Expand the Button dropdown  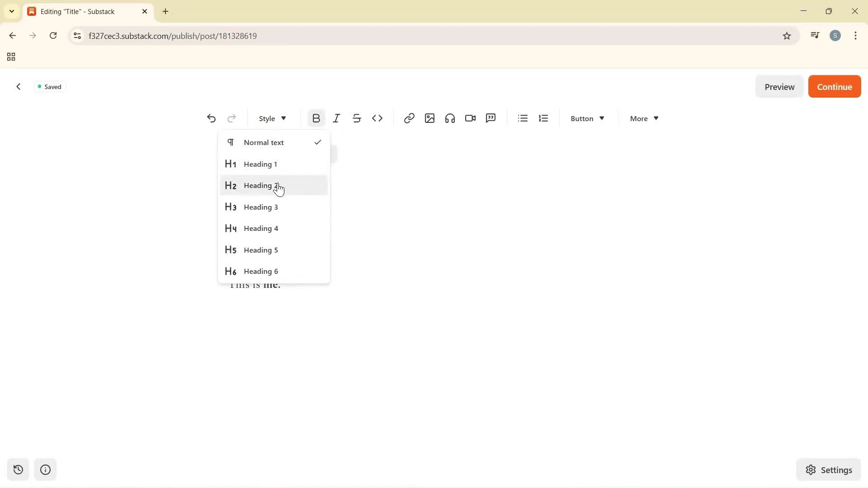tap(587, 118)
